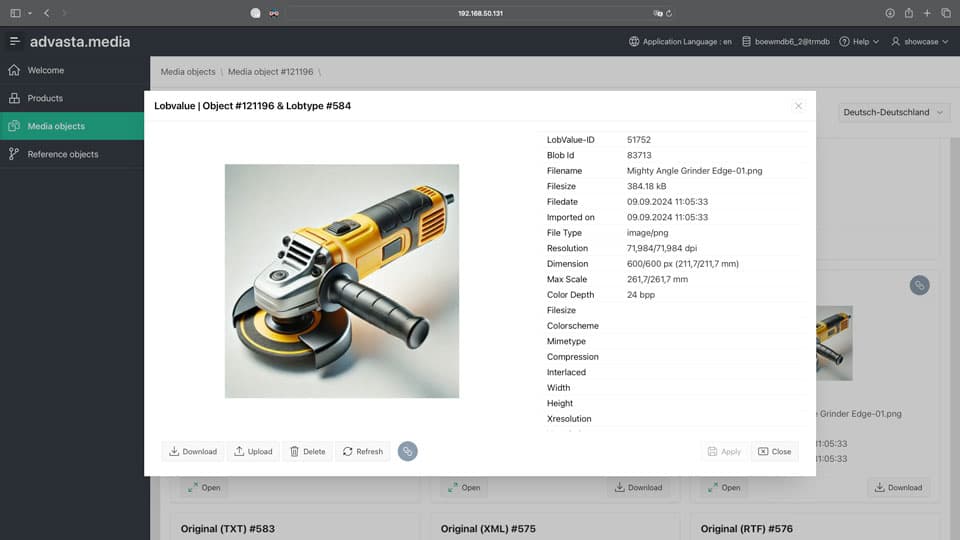Click the Close button in dialog footer
The width and height of the screenshot is (960, 540).
[774, 451]
